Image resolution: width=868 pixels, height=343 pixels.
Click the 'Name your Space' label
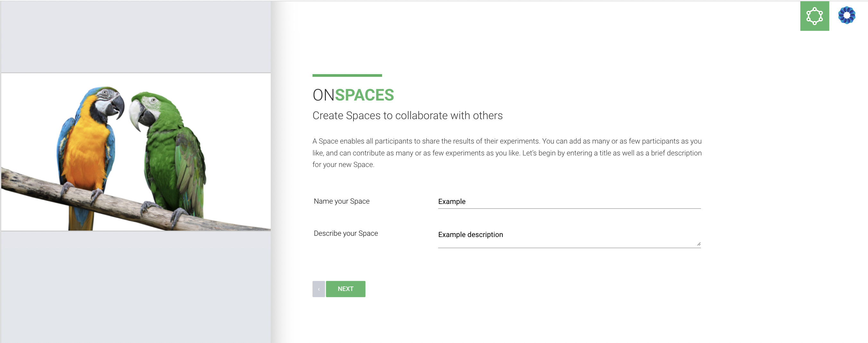342,201
